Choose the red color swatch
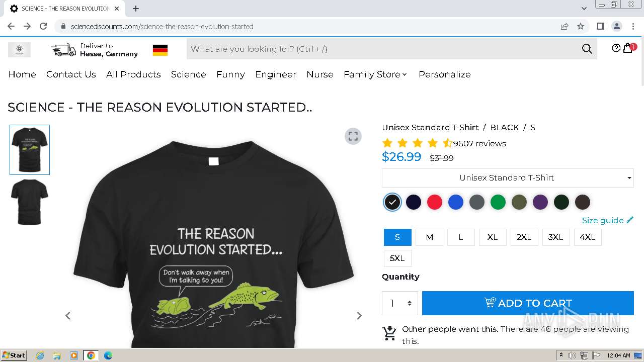Screen dimensions: 644x362 coord(435,202)
